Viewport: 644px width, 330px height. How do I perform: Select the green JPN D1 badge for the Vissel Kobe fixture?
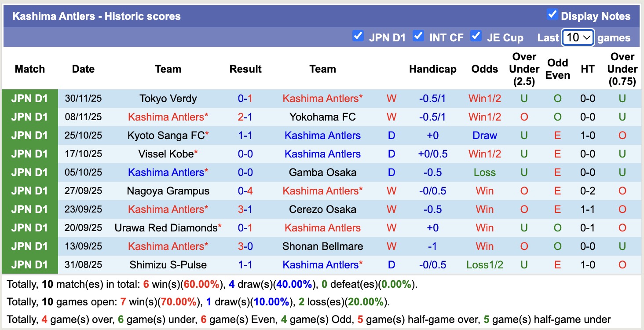(29, 154)
